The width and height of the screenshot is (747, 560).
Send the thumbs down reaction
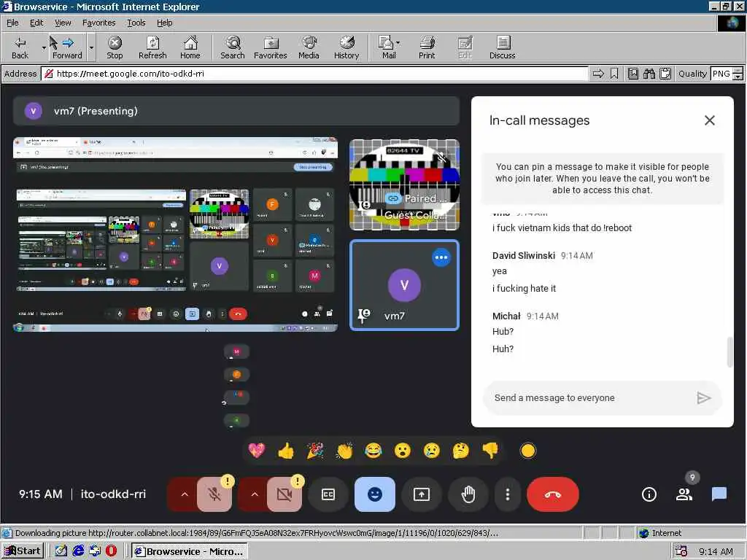point(490,450)
